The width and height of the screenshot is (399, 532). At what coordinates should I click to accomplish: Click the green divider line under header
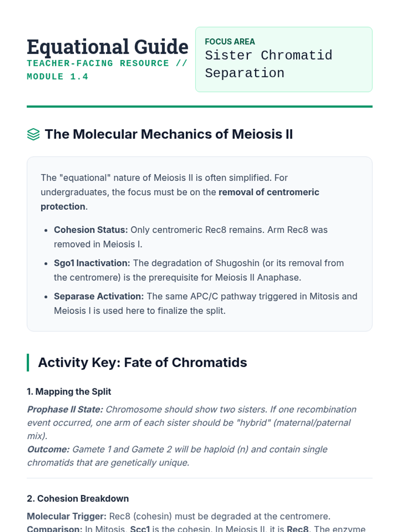pyautogui.click(x=199, y=107)
